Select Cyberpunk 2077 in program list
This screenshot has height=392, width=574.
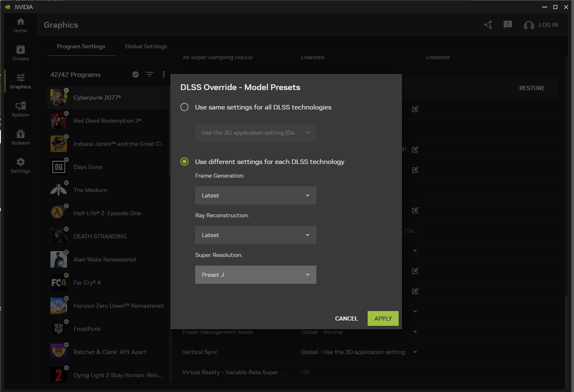(x=108, y=97)
